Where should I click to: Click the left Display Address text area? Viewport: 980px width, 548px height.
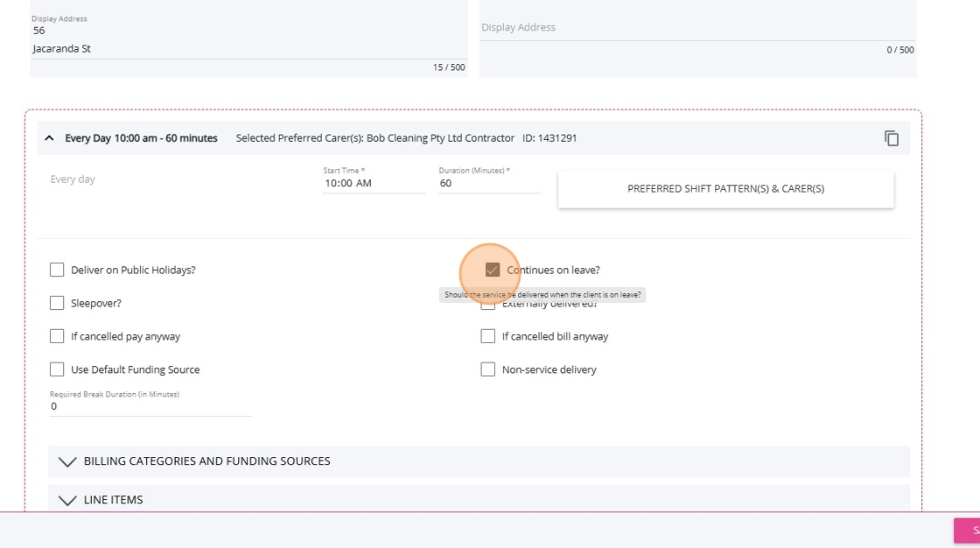[x=248, y=39]
